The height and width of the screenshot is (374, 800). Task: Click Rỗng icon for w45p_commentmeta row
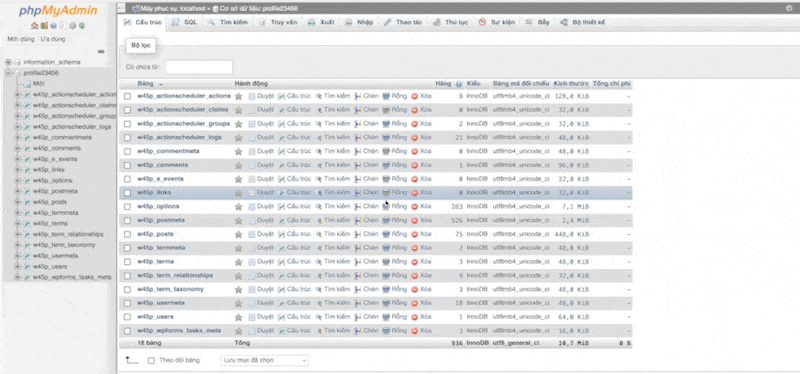386,151
